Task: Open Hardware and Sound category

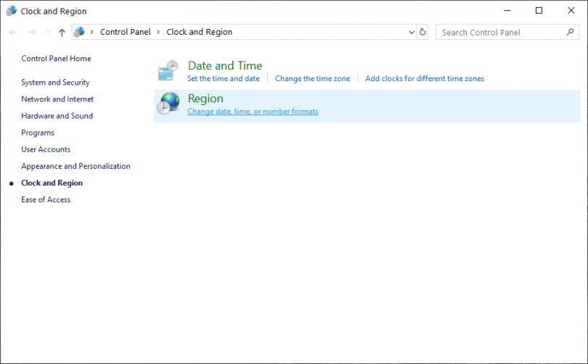Action: [x=57, y=116]
